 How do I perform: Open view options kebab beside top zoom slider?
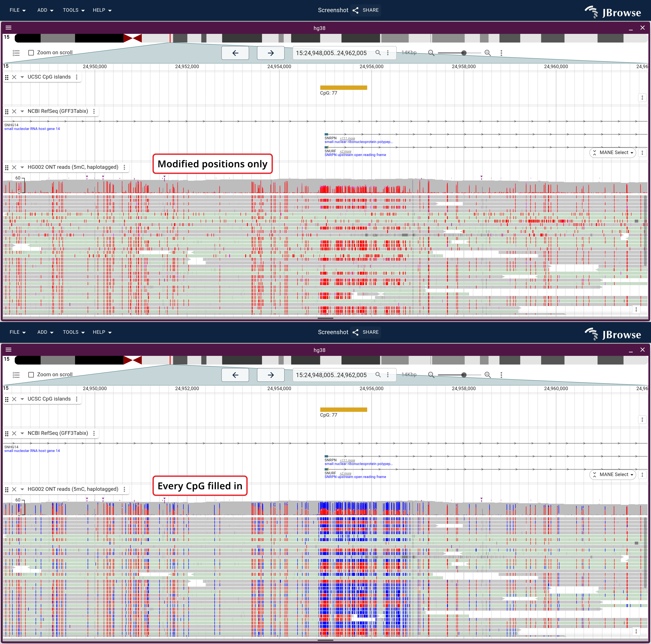pos(501,53)
